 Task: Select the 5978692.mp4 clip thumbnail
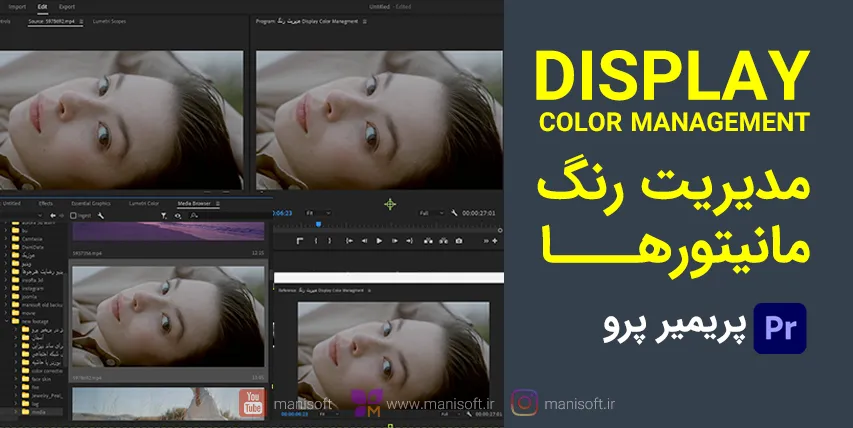click(x=169, y=316)
